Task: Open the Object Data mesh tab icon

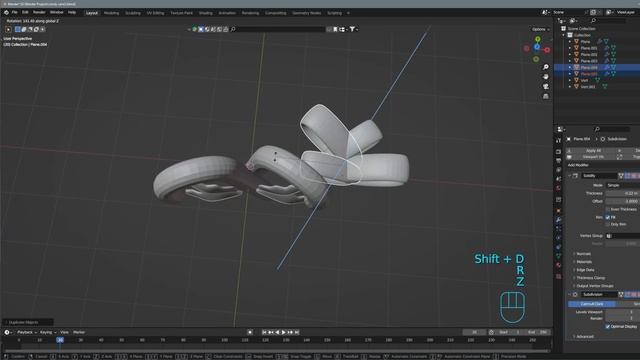Action: click(558, 256)
